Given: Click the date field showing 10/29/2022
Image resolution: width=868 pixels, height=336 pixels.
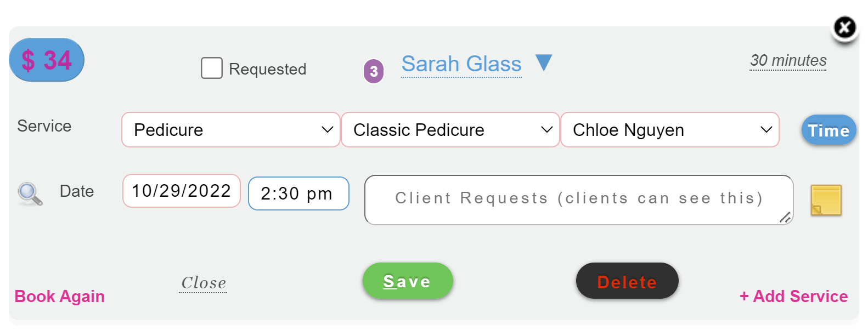Looking at the screenshot, I should (x=182, y=191).
